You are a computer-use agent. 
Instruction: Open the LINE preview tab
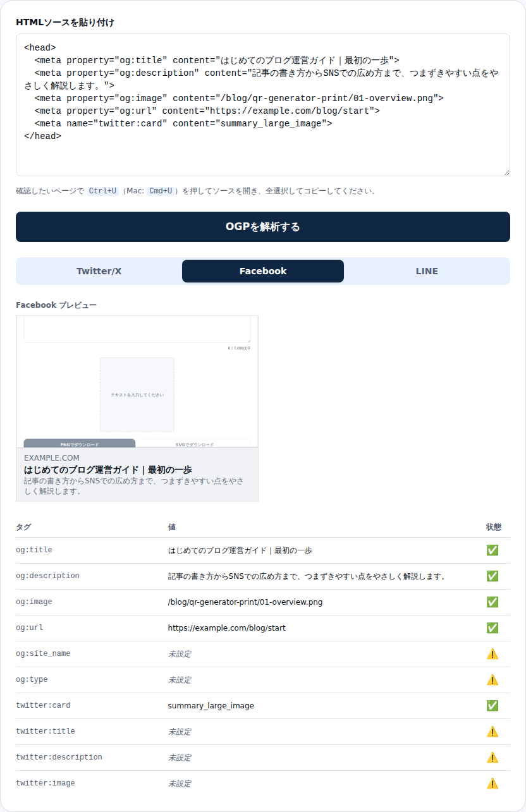click(x=427, y=271)
